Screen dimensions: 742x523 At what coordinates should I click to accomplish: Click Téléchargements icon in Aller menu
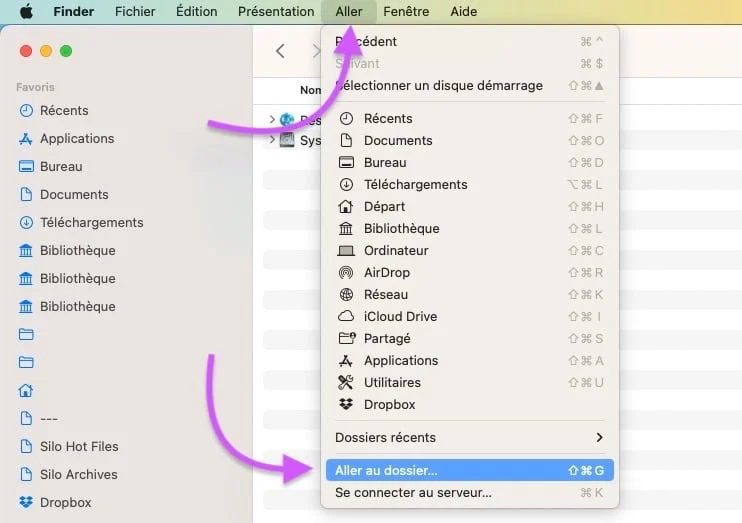[x=346, y=185]
